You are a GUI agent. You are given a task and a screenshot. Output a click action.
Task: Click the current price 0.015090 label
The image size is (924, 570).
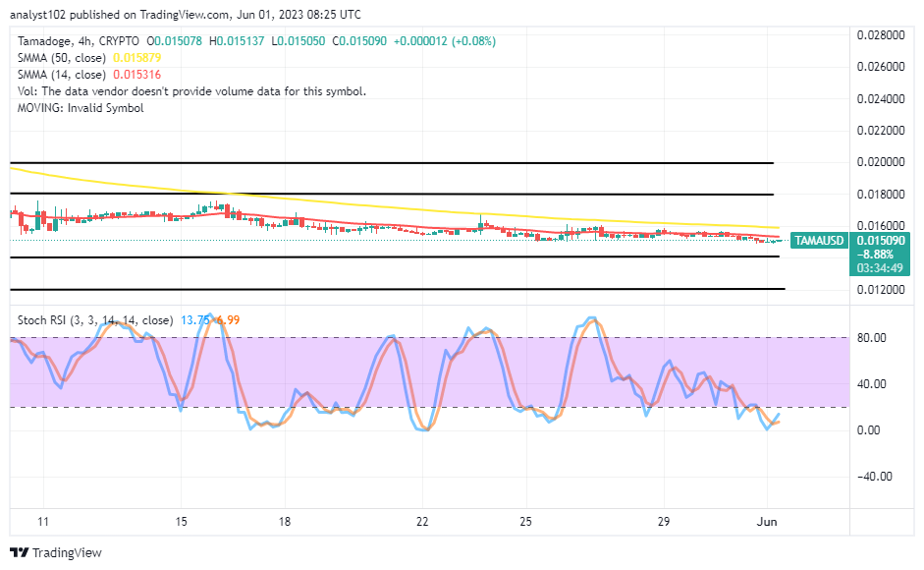881,240
